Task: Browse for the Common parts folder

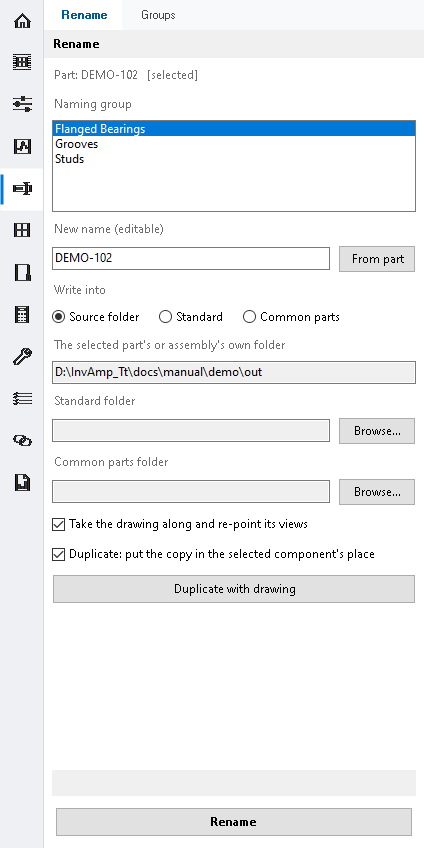Action: pyautogui.click(x=377, y=492)
